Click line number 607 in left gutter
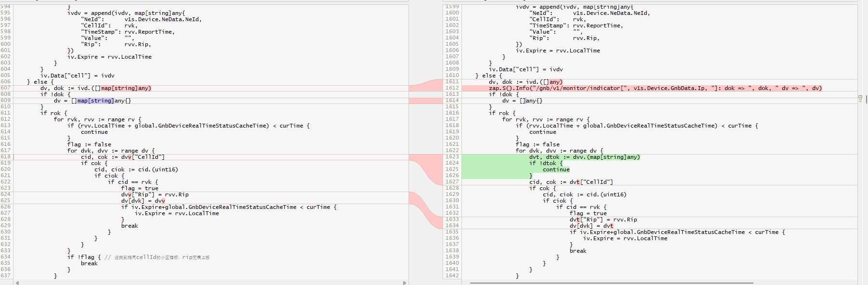Viewport: 868px width, 285px height. click(x=6, y=88)
